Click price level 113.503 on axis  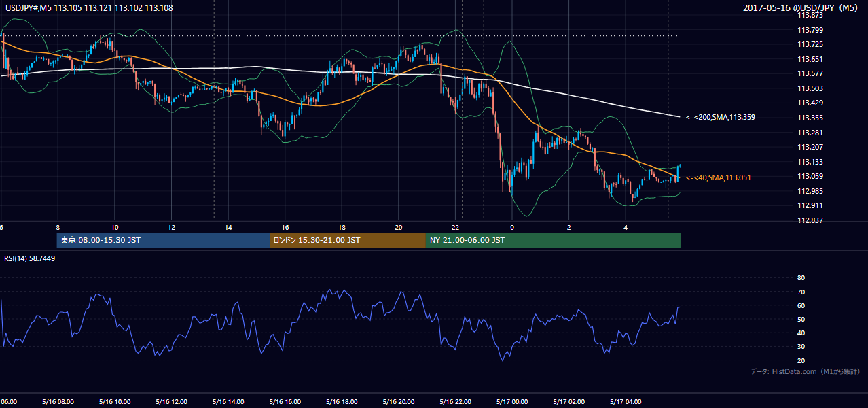(810, 88)
